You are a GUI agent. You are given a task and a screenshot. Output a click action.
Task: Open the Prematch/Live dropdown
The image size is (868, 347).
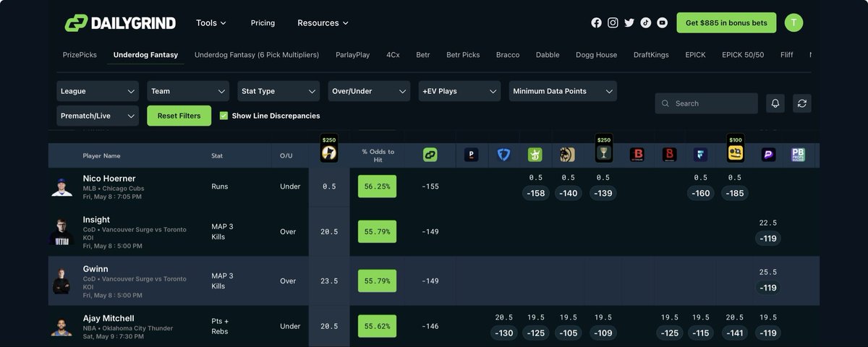coord(98,116)
